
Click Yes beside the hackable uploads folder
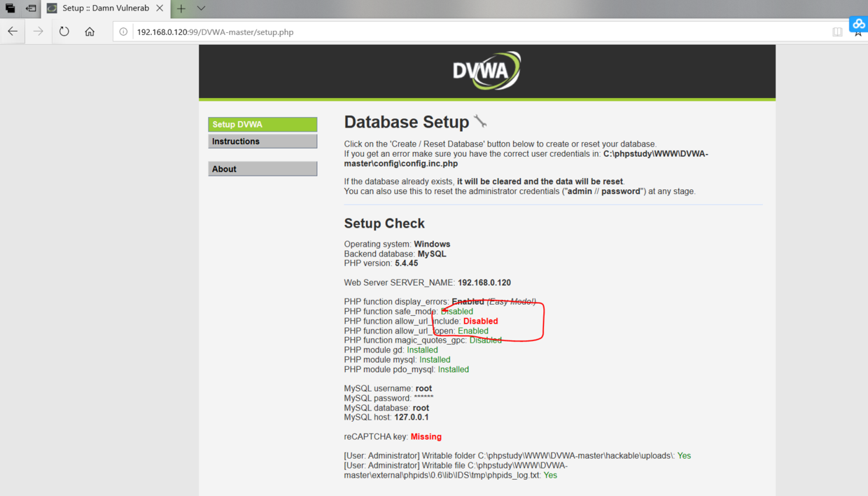point(684,455)
